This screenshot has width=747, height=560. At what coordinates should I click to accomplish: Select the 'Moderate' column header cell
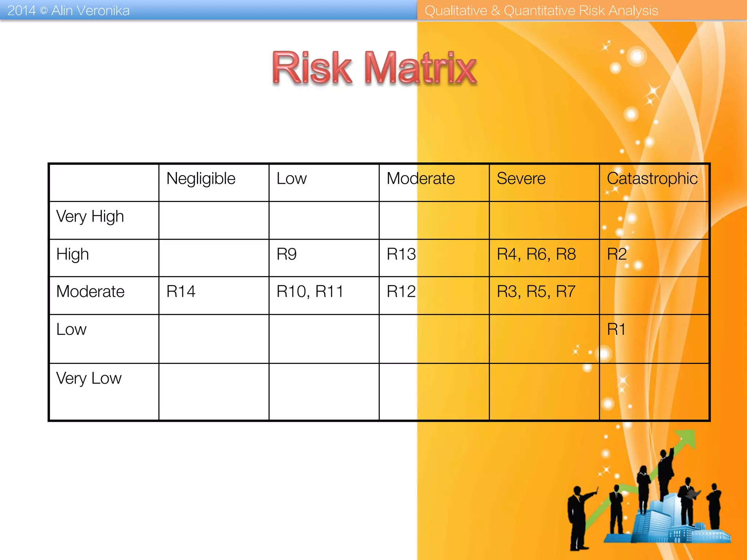[x=434, y=183]
